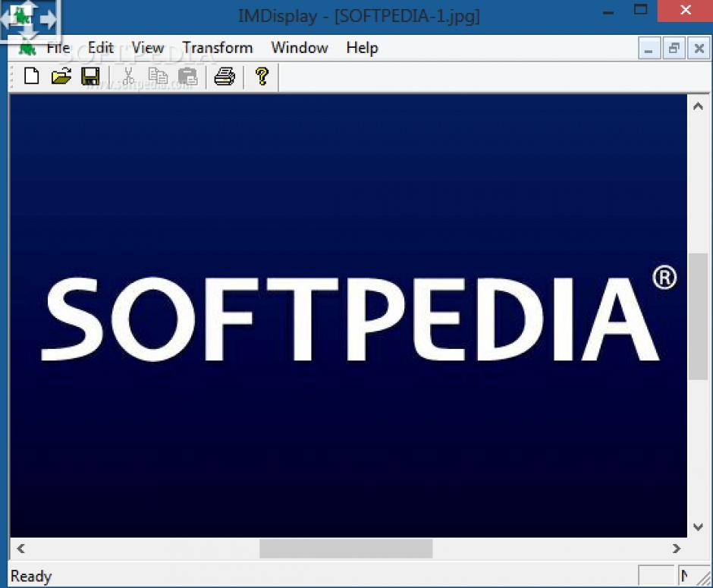This screenshot has width=713, height=588.
Task: Click the window resize grip in status bar
Action: click(705, 577)
